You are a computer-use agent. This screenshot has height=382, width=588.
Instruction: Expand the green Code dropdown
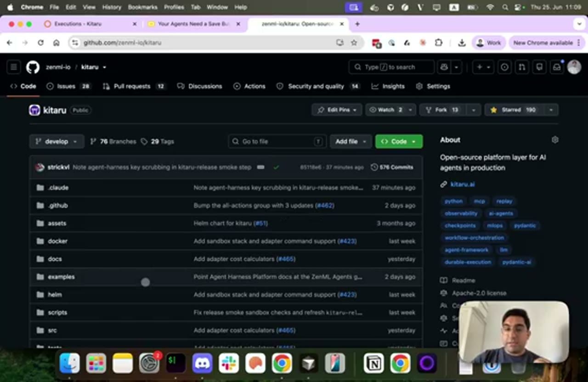[x=399, y=141]
